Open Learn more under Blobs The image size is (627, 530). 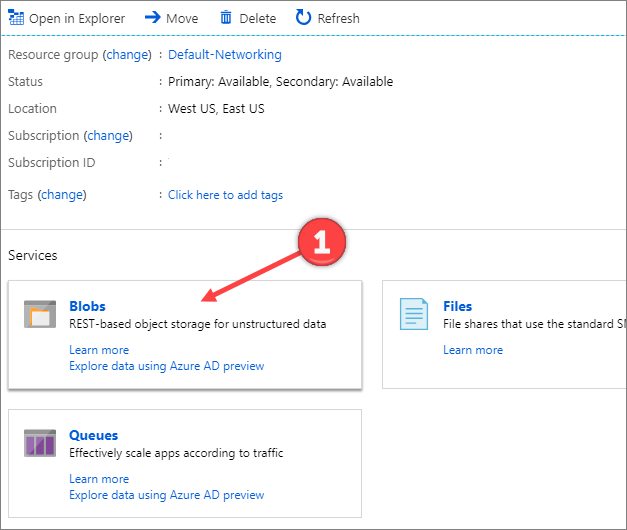[x=99, y=350]
